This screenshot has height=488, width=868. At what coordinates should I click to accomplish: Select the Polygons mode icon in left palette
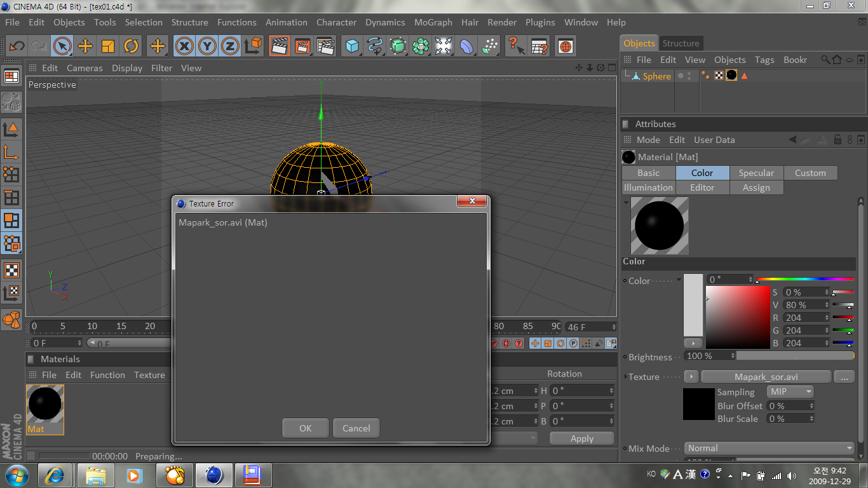[x=11, y=220]
